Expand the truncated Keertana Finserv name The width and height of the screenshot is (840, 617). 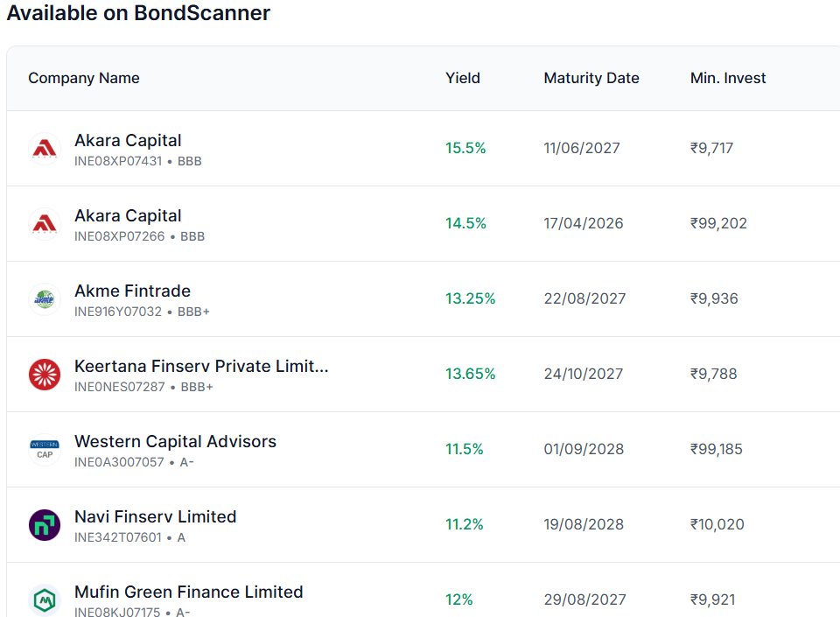[x=202, y=366]
